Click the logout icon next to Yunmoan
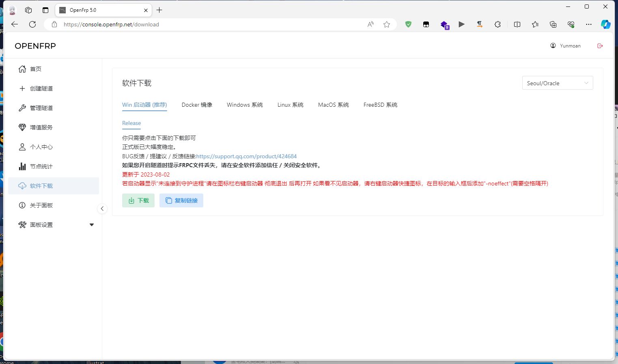The width and height of the screenshot is (618, 364). [600, 46]
